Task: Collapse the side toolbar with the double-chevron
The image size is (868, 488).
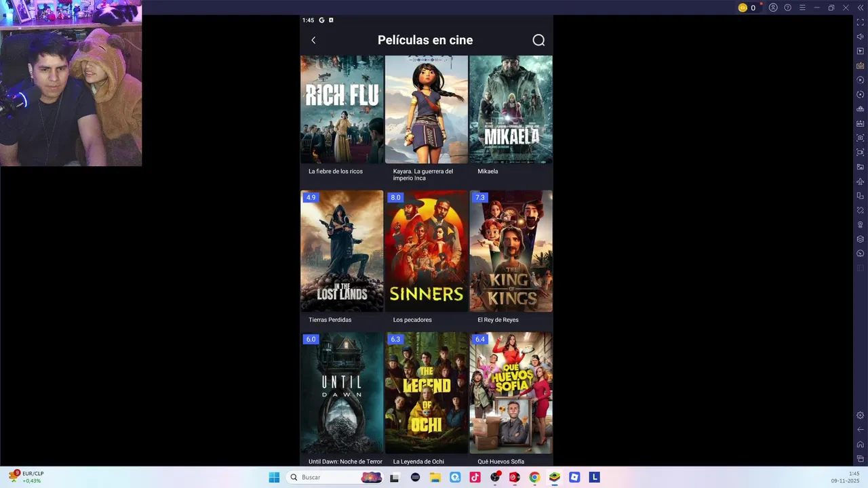Action: (x=860, y=7)
